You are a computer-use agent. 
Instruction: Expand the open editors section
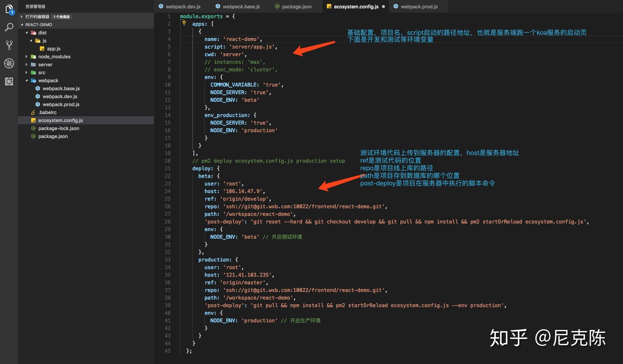(86, 17)
